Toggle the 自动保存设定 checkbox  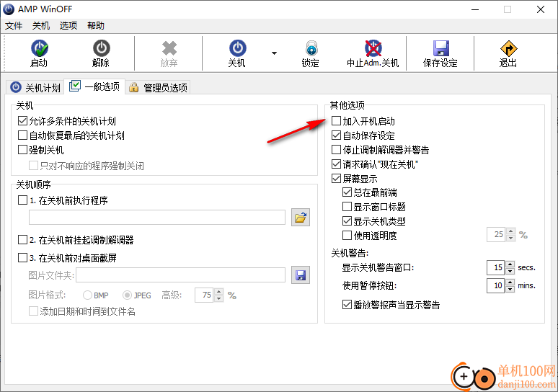[x=336, y=135]
